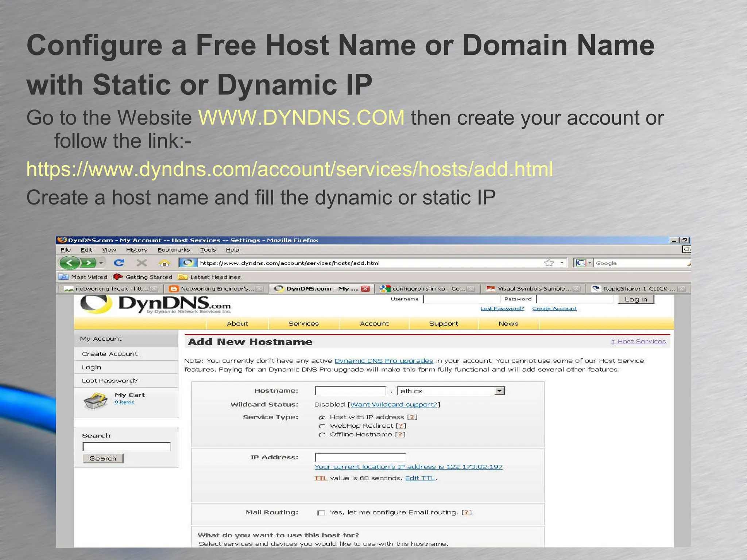The height and width of the screenshot is (560, 747).
Task: Open Want Wildcard support? link
Action: click(x=394, y=405)
